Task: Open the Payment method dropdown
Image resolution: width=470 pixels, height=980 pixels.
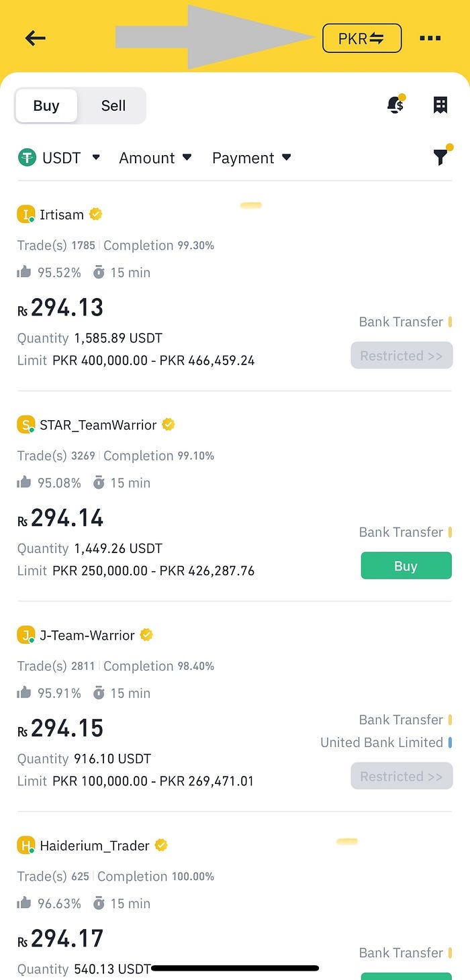Action: 252,158
